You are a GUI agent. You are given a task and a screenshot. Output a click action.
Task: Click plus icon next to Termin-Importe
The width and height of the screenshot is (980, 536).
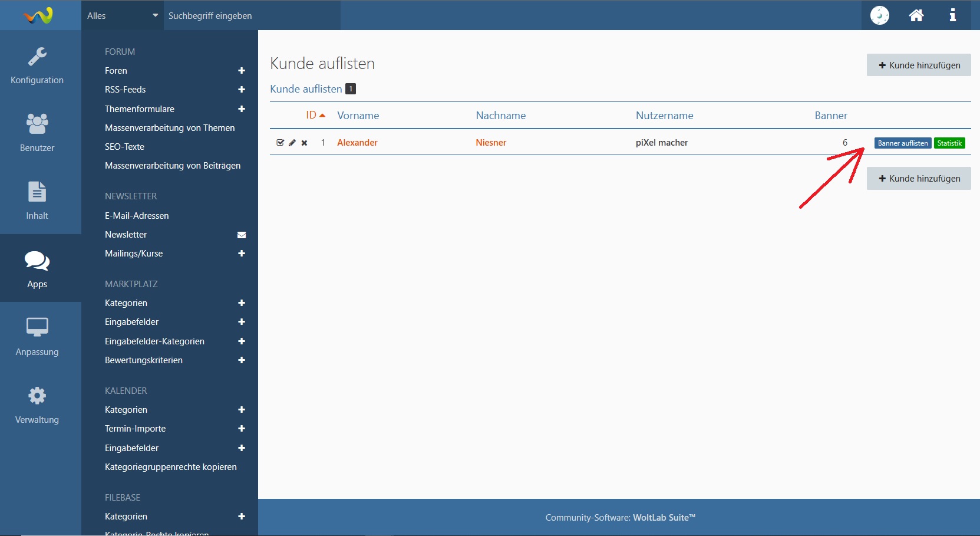coord(242,429)
